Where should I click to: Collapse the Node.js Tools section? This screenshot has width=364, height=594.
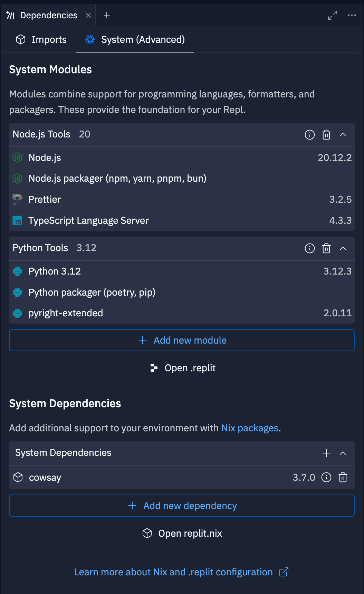(x=343, y=135)
